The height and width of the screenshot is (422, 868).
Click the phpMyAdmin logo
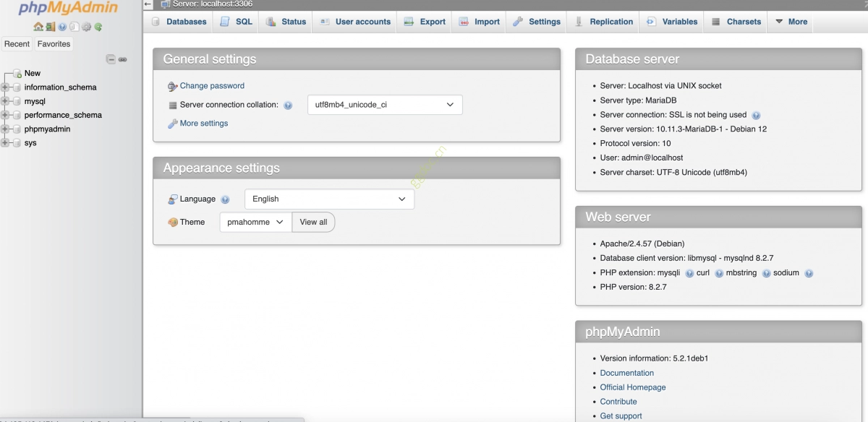click(x=69, y=9)
